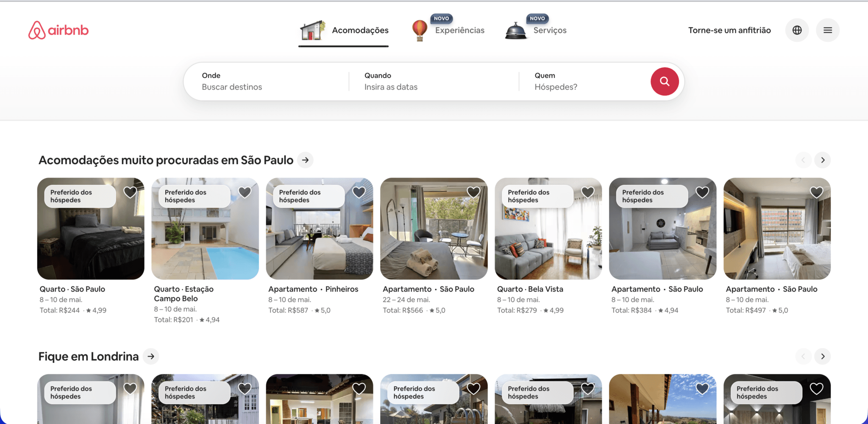Screen dimensions: 868x424
Task: Show next Londrina listings with right chevron
Action: click(823, 356)
